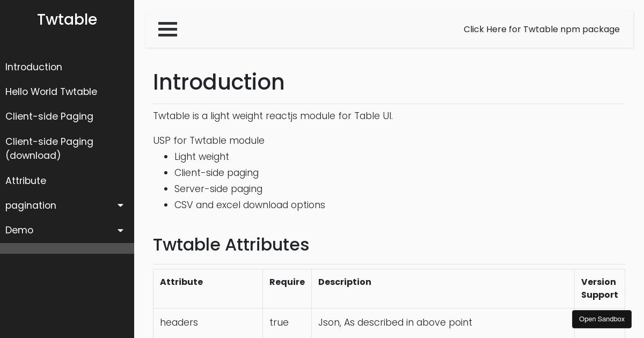Click the Introduction page heading
The height and width of the screenshot is (338, 644).
pyautogui.click(x=219, y=82)
